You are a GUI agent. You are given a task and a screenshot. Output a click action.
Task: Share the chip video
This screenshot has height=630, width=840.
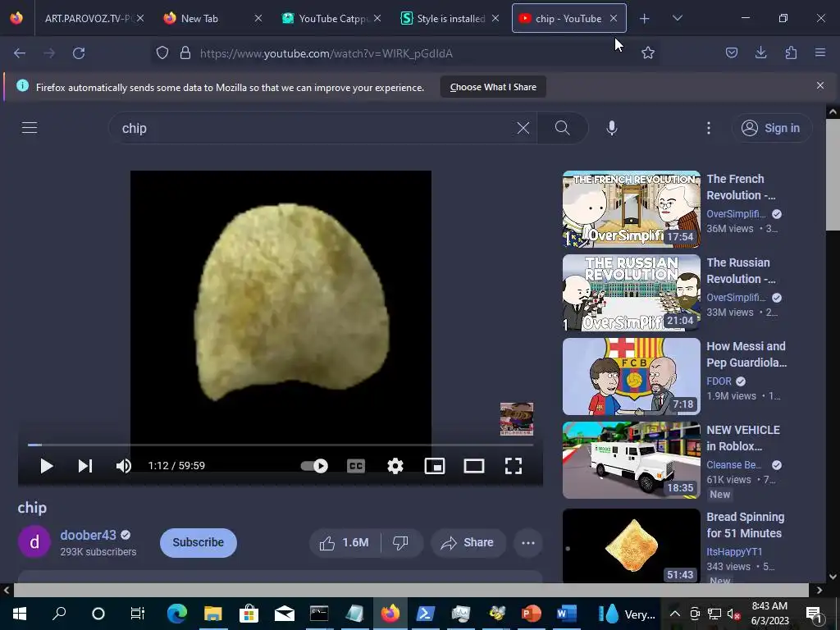468,543
